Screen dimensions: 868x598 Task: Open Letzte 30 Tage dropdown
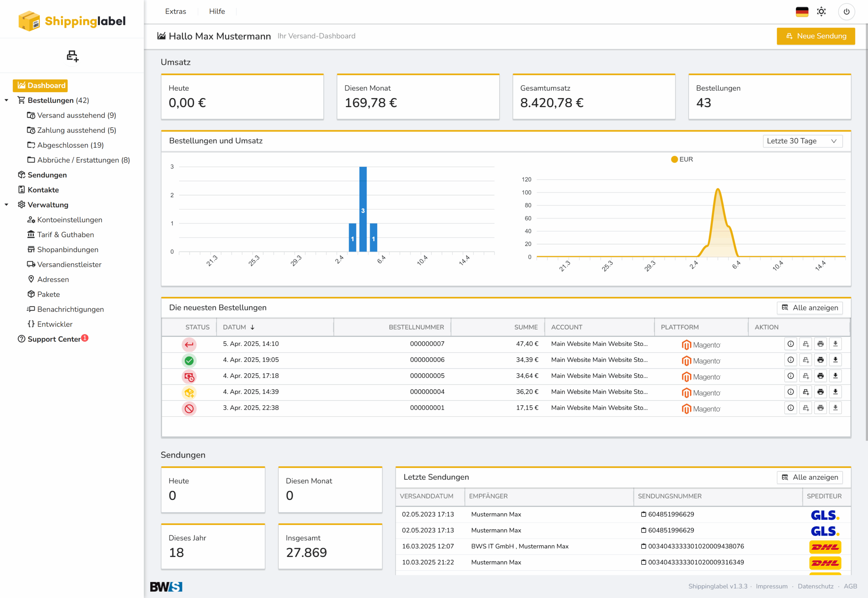[802, 141]
